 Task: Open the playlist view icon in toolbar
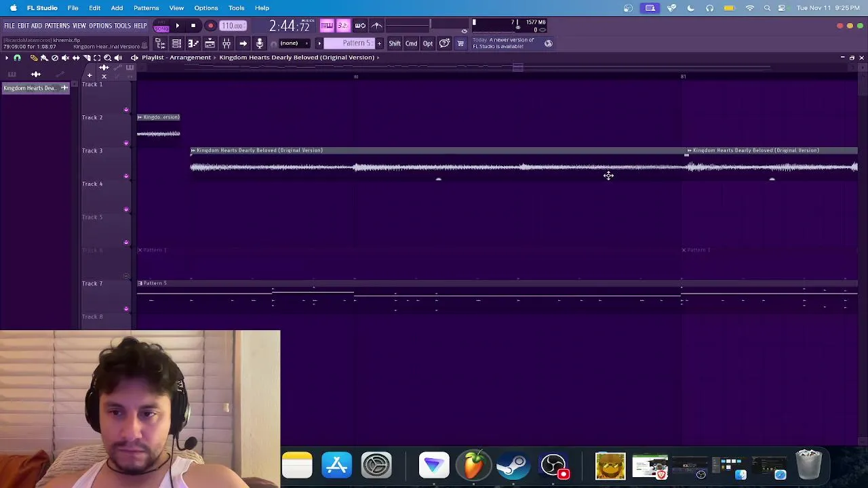(x=210, y=43)
